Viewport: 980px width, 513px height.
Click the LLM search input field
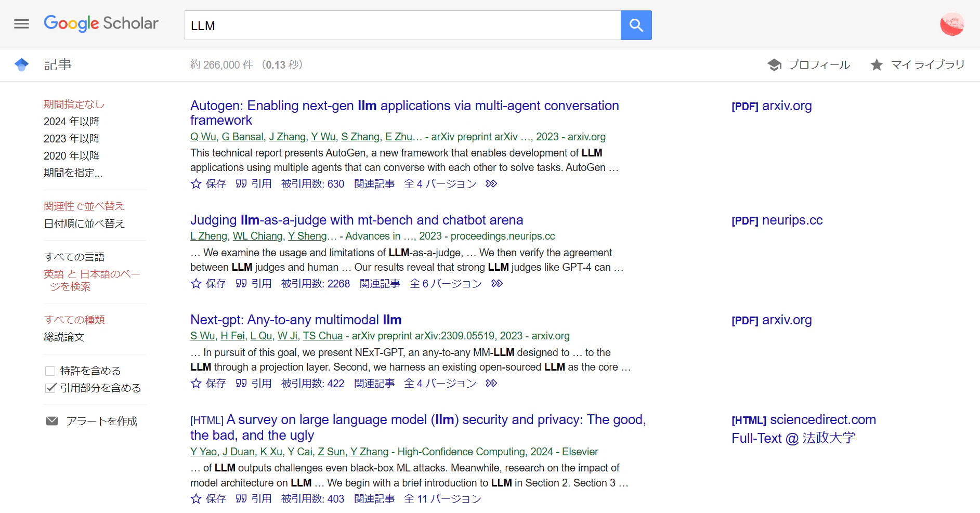(x=402, y=25)
